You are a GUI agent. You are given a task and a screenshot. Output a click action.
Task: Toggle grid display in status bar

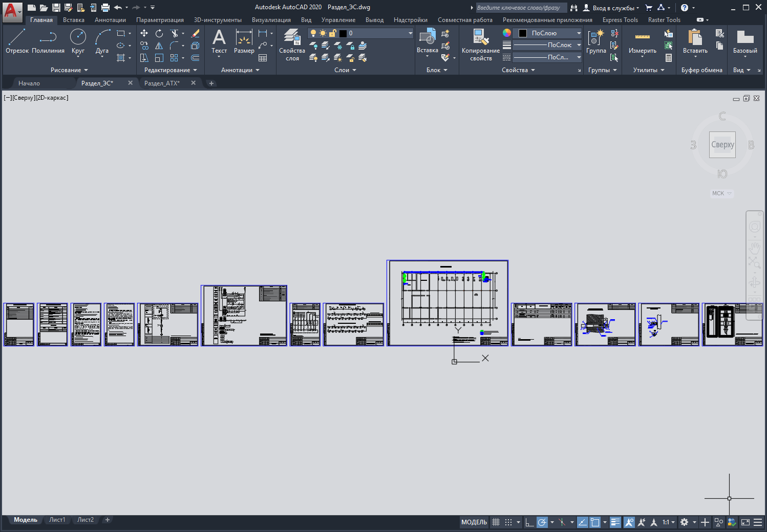[496, 522]
